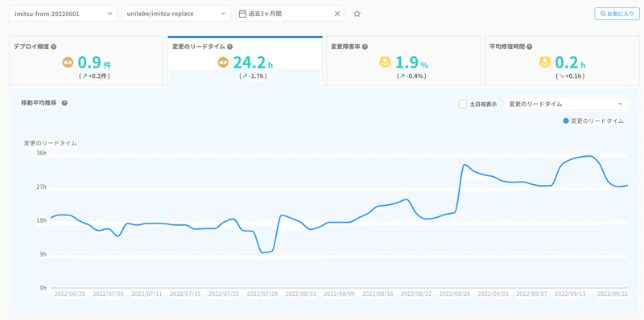644x320 pixels.
Task: Click the 0.2h value
Action: tap(570, 63)
